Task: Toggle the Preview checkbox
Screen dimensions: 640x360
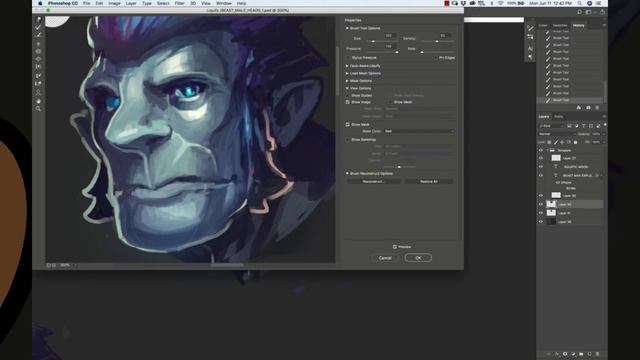Action: pyautogui.click(x=395, y=247)
